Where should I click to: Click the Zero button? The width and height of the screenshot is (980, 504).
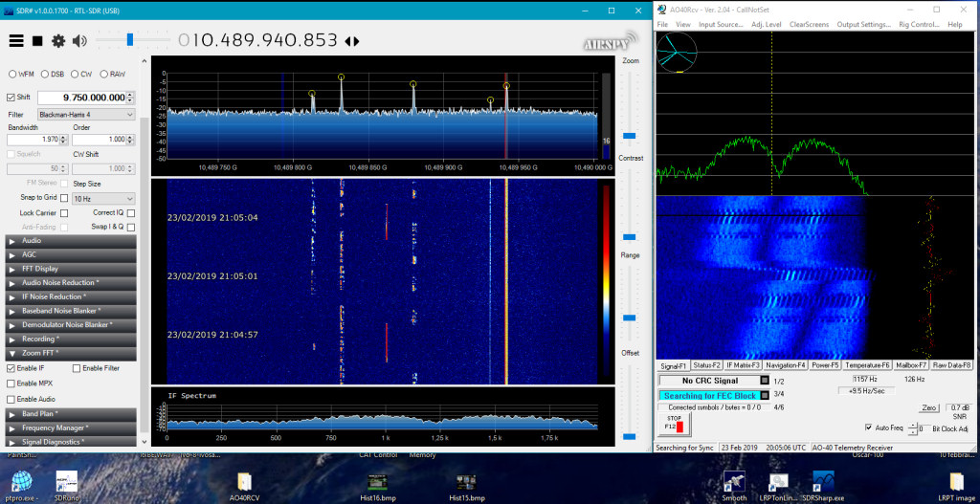928,407
